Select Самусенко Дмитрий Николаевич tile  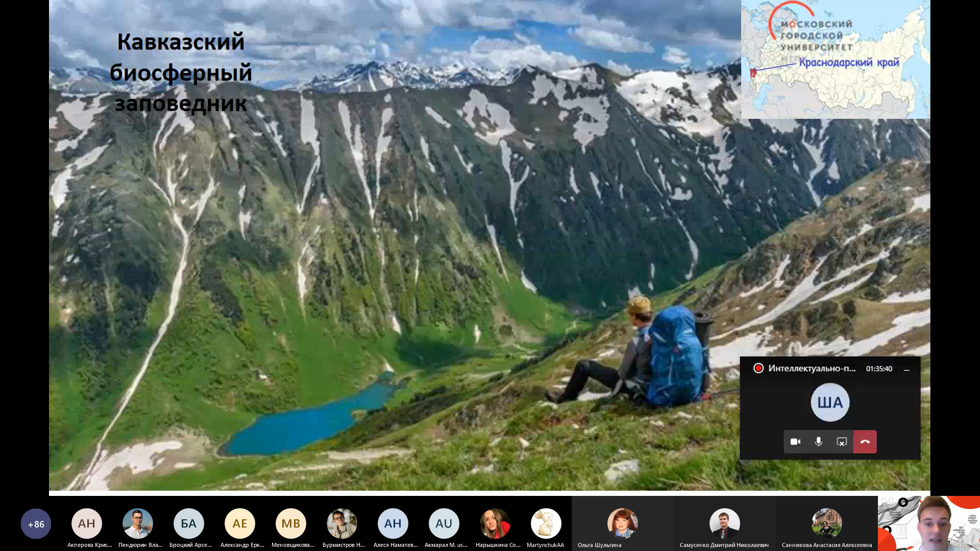(x=724, y=523)
